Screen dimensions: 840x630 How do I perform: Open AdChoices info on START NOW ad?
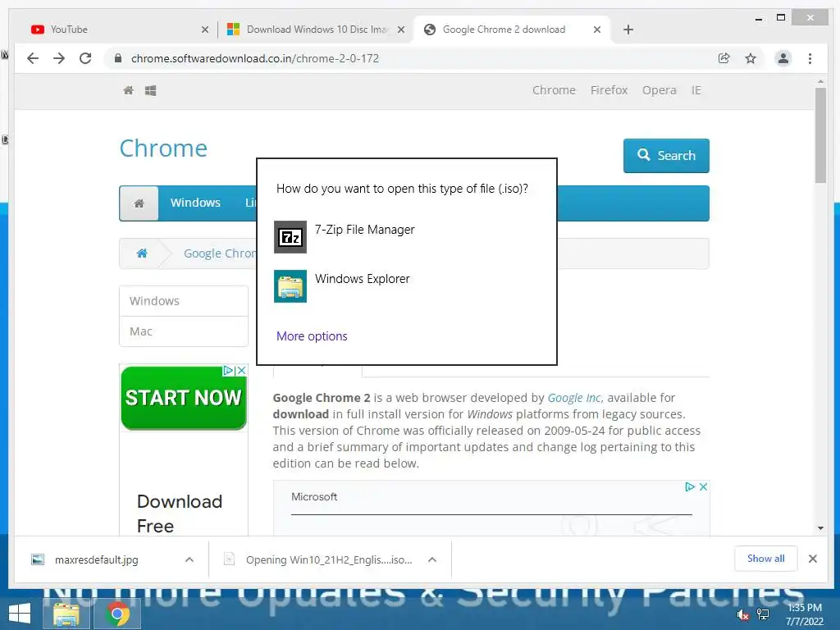pos(228,370)
